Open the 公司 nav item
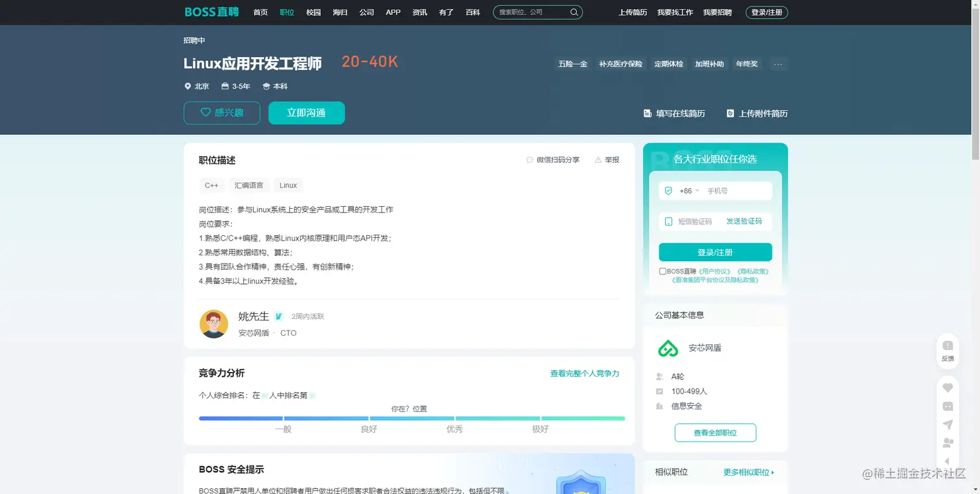Image resolution: width=980 pixels, height=494 pixels. [x=367, y=12]
